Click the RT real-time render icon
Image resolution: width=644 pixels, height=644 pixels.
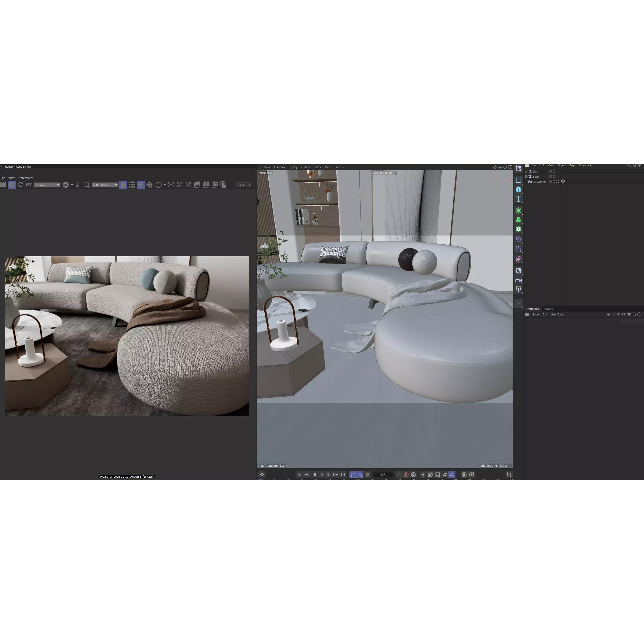[29, 185]
